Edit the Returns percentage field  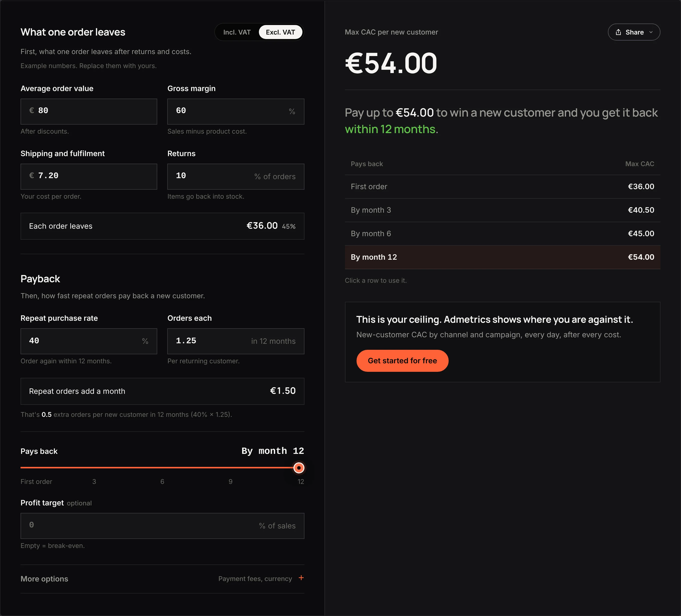[236, 177]
